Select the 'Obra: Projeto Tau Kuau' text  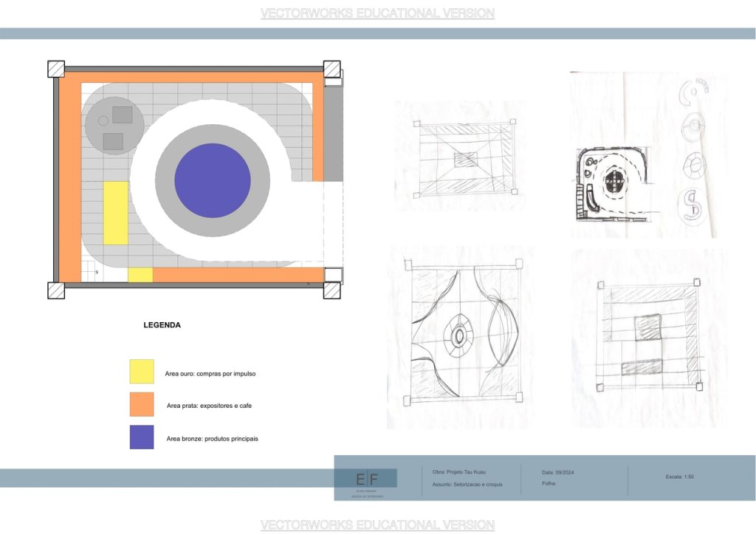pyautogui.click(x=459, y=471)
